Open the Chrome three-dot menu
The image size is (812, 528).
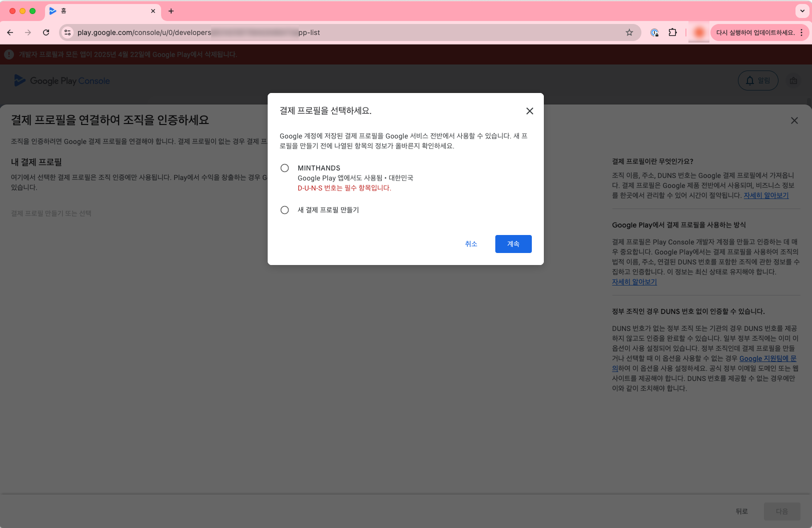801,32
